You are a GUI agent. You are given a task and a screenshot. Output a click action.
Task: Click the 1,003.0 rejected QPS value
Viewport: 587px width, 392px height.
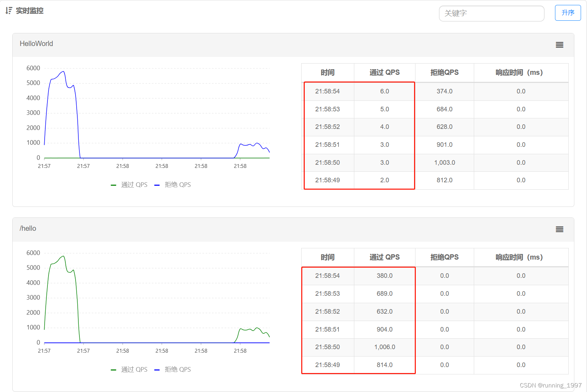click(x=445, y=163)
